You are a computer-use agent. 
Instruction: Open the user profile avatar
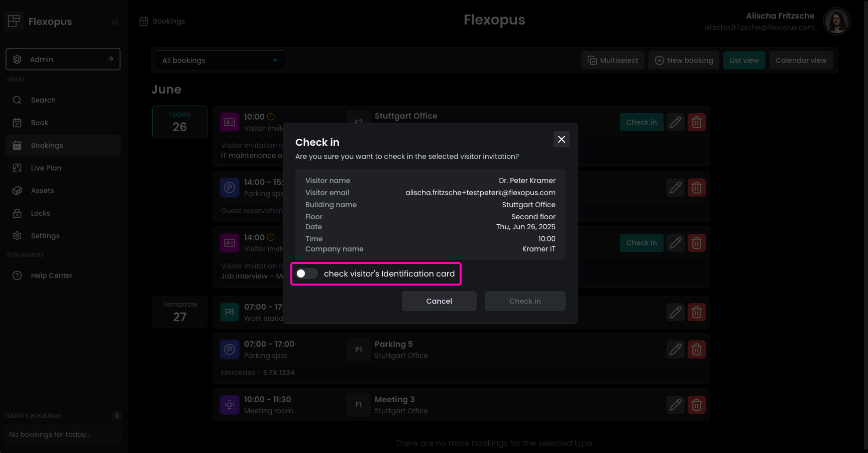836,22
